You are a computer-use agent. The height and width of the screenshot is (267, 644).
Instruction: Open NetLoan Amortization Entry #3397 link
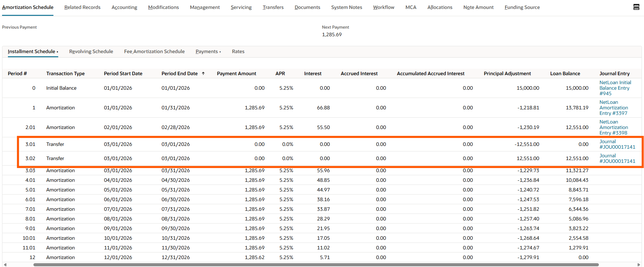613,108
